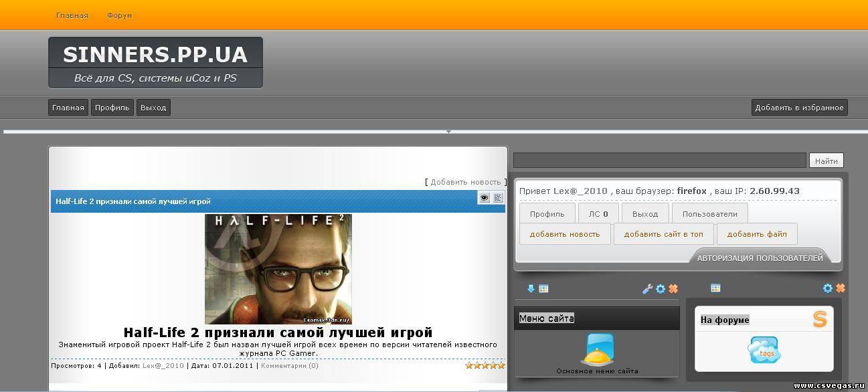Click Выход in the gray navigation bar
This screenshot has width=868, height=392.
(x=153, y=108)
